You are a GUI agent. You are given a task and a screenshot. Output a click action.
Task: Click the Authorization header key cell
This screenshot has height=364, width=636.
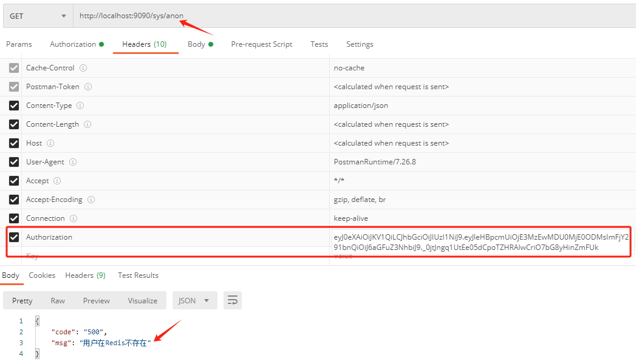point(175,237)
